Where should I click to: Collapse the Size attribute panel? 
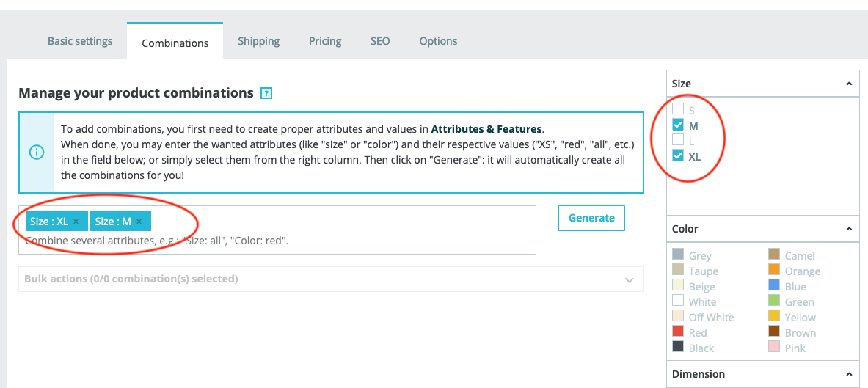point(849,84)
